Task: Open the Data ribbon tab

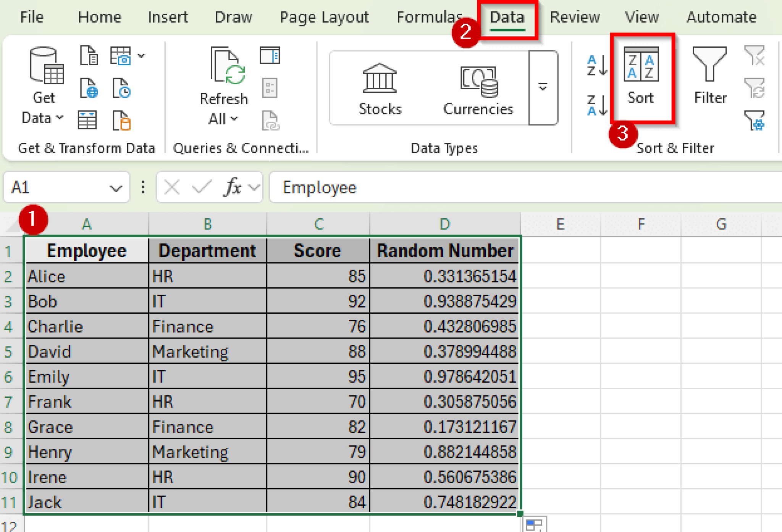Action: pos(507,18)
